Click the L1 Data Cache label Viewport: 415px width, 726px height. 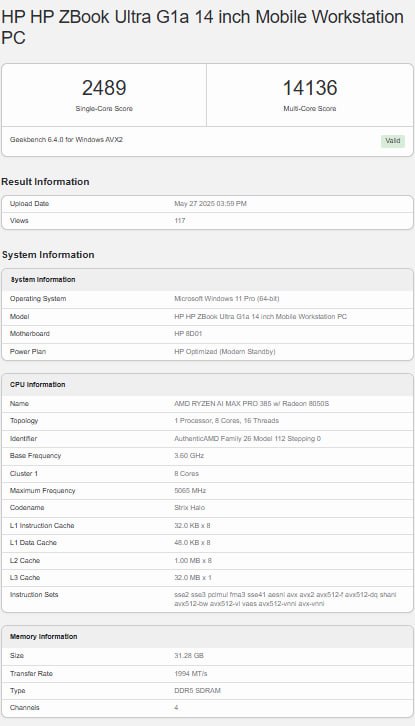[x=33, y=543]
